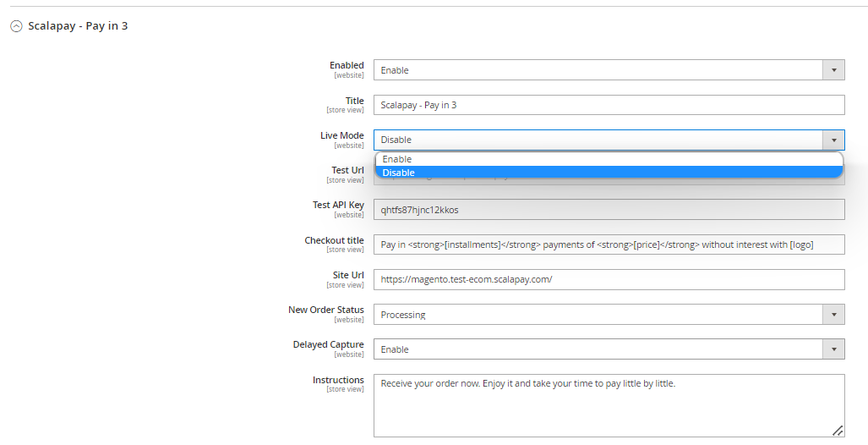Click the Instructions label
The image size is (868, 445).
[x=338, y=380]
